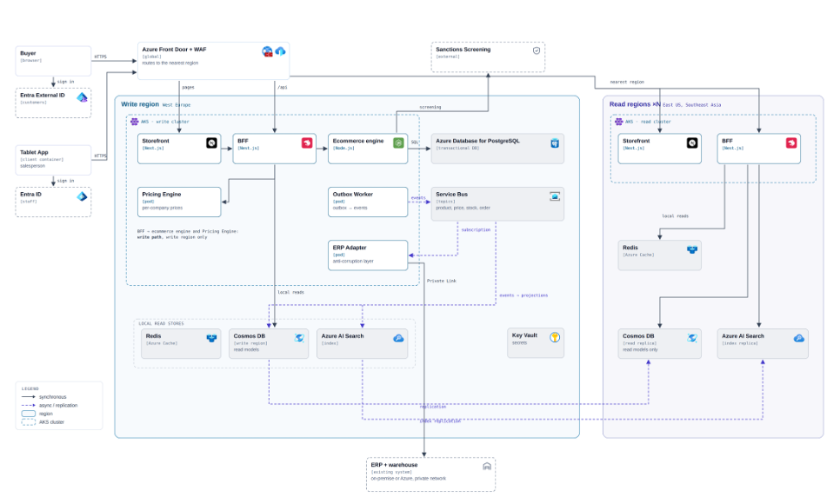
Task: Click the Cosmos DB read replica icon
Action: coord(692,338)
